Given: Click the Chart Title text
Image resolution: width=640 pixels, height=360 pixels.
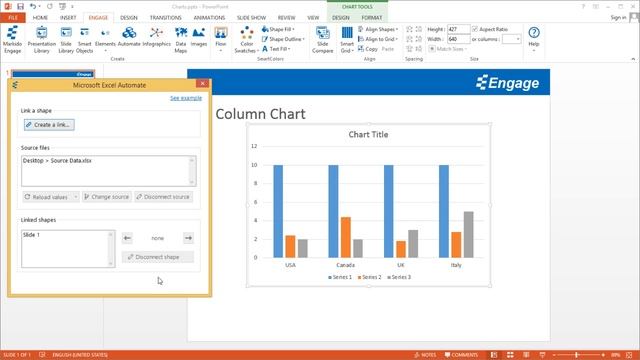Looking at the screenshot, I should (x=368, y=134).
